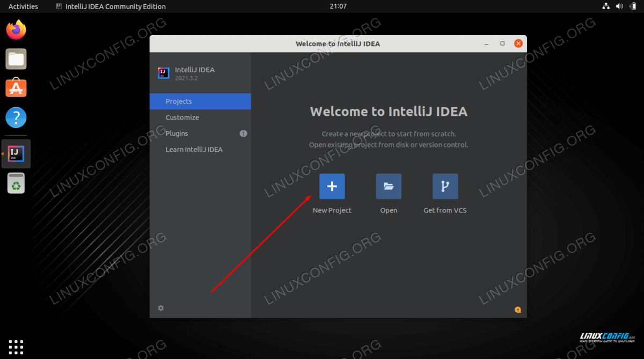This screenshot has height=359, width=644.
Task: Open Ubuntu Software from the dock
Action: pos(16,88)
